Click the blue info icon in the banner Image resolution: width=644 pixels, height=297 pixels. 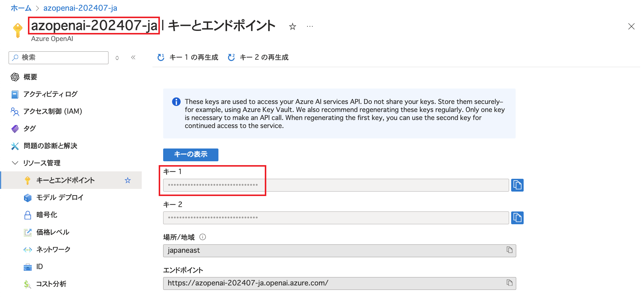(176, 102)
